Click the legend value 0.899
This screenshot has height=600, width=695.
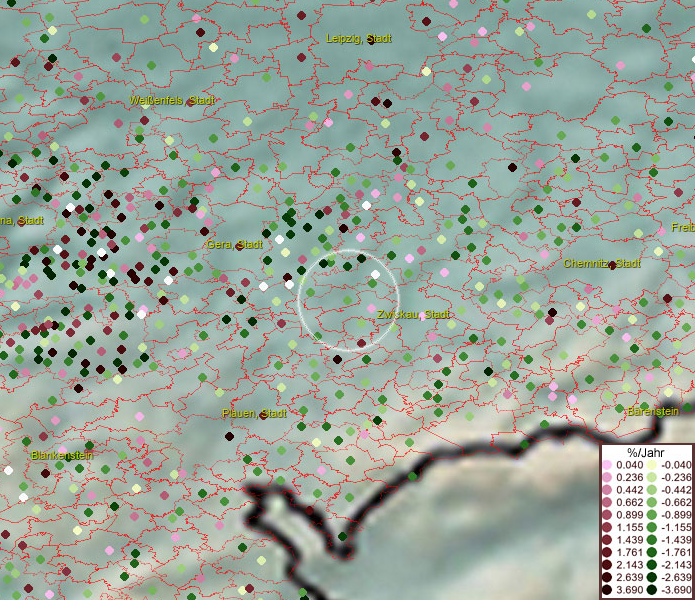click(x=630, y=515)
